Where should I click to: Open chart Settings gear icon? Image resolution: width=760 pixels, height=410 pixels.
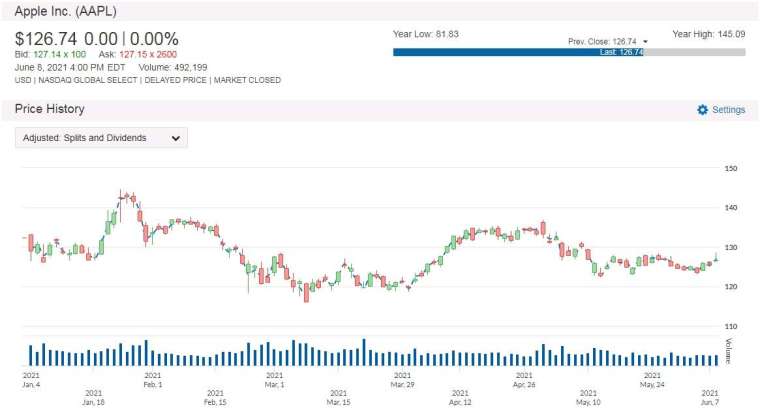click(702, 110)
